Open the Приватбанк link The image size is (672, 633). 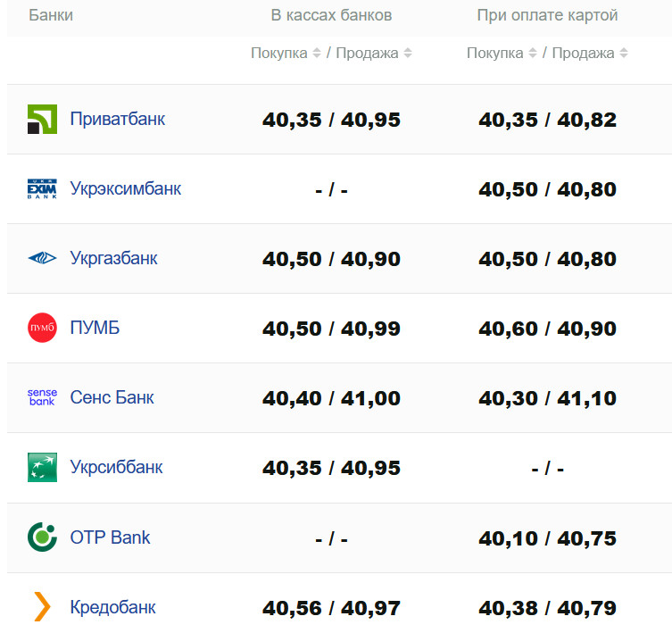click(x=117, y=119)
